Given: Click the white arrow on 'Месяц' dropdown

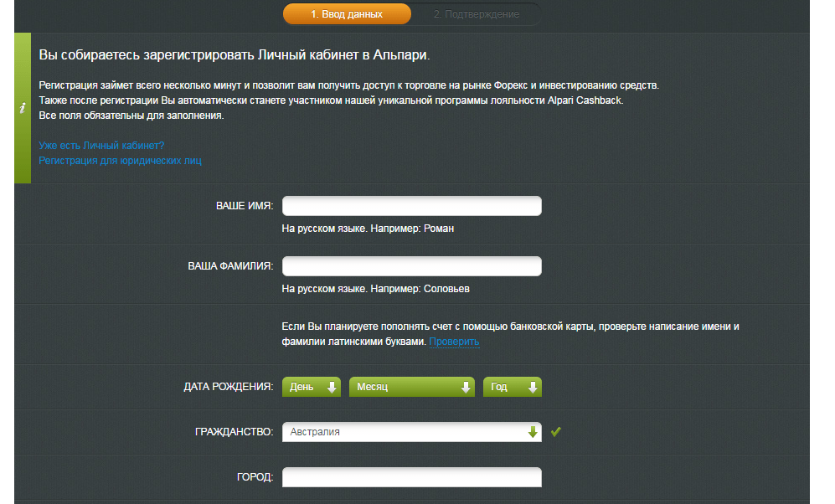Looking at the screenshot, I should click(466, 387).
